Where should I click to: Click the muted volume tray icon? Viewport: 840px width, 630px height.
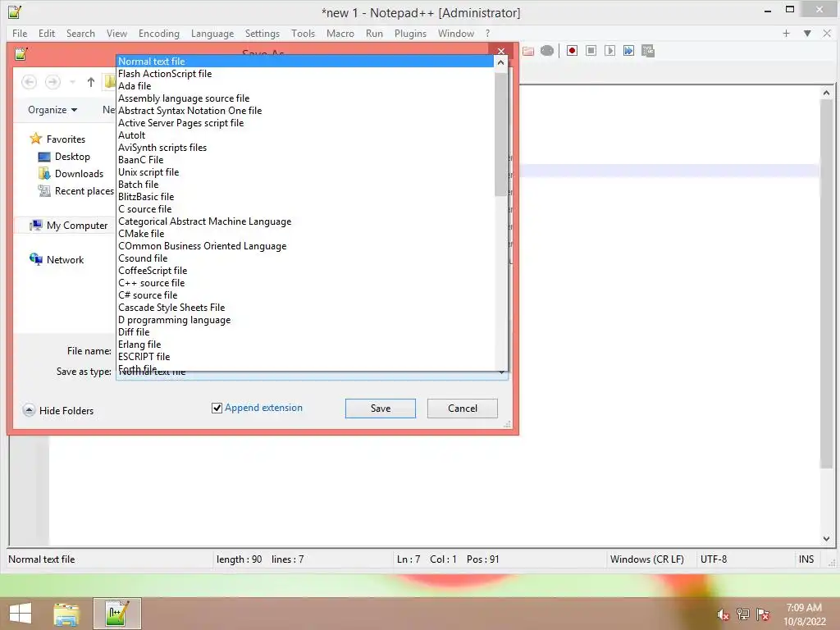coord(723,614)
